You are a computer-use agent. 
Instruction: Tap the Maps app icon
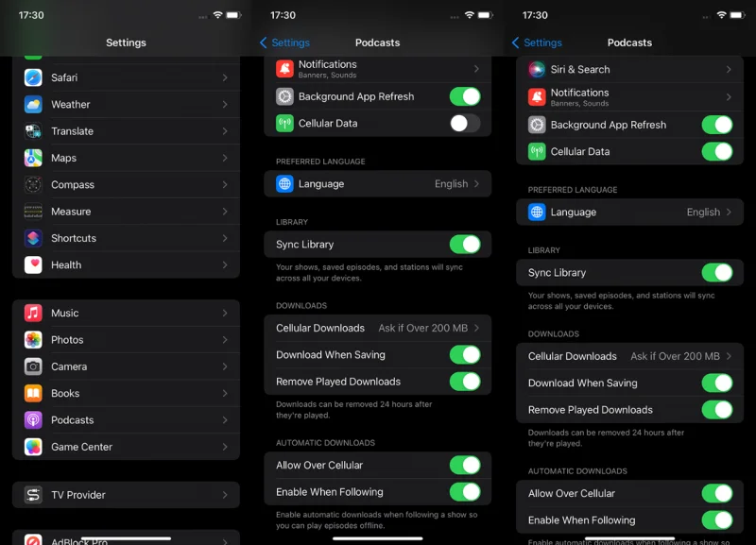click(x=33, y=158)
